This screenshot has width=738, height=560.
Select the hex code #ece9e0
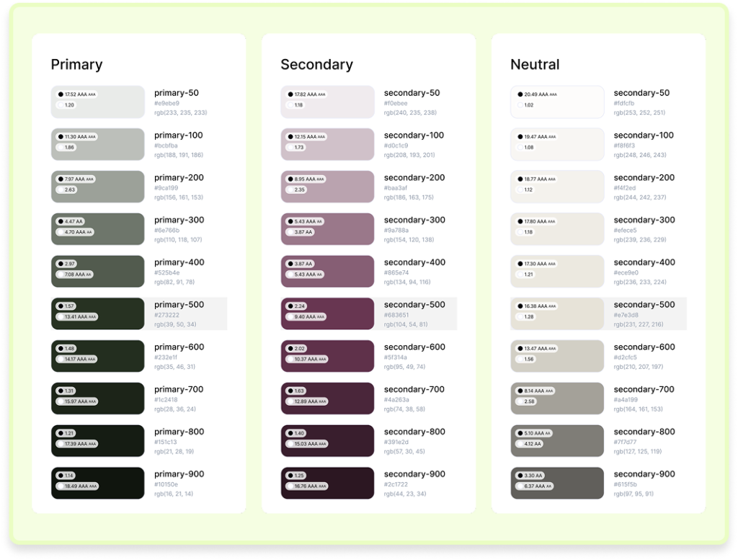pyautogui.click(x=626, y=272)
